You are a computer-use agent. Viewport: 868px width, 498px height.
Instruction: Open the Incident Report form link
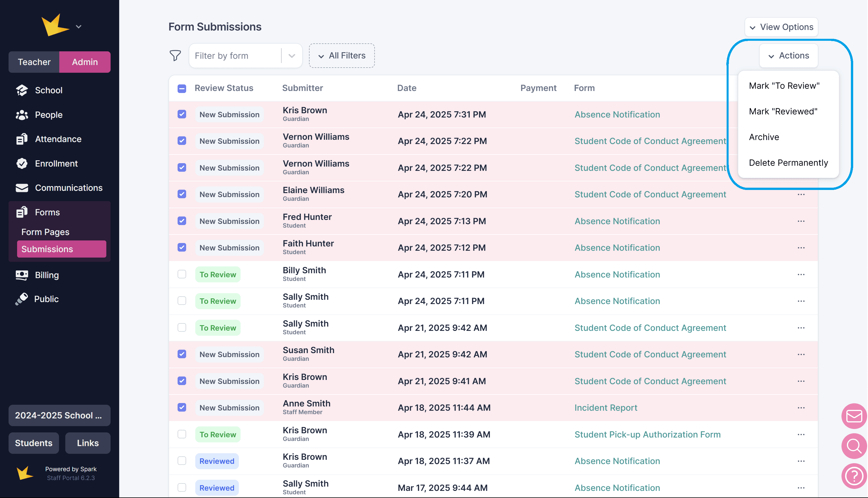click(x=605, y=408)
